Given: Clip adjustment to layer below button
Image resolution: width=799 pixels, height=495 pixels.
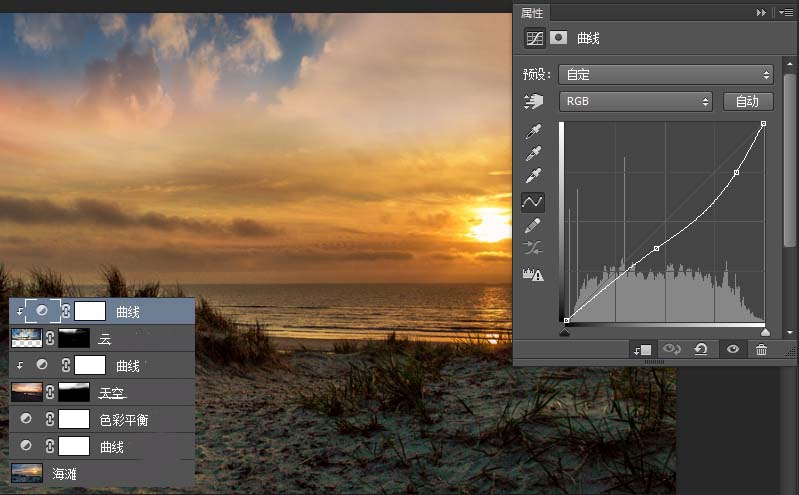Looking at the screenshot, I should (642, 350).
